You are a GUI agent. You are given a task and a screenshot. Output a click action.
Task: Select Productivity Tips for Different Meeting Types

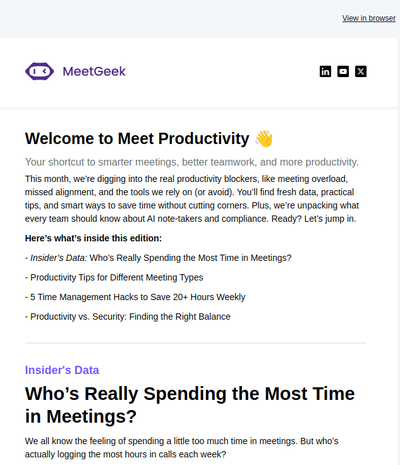point(114,277)
